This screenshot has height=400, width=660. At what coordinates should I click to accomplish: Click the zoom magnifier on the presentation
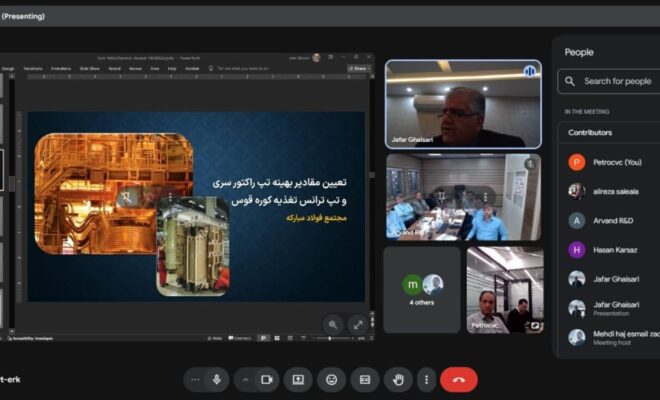pyautogui.click(x=332, y=324)
